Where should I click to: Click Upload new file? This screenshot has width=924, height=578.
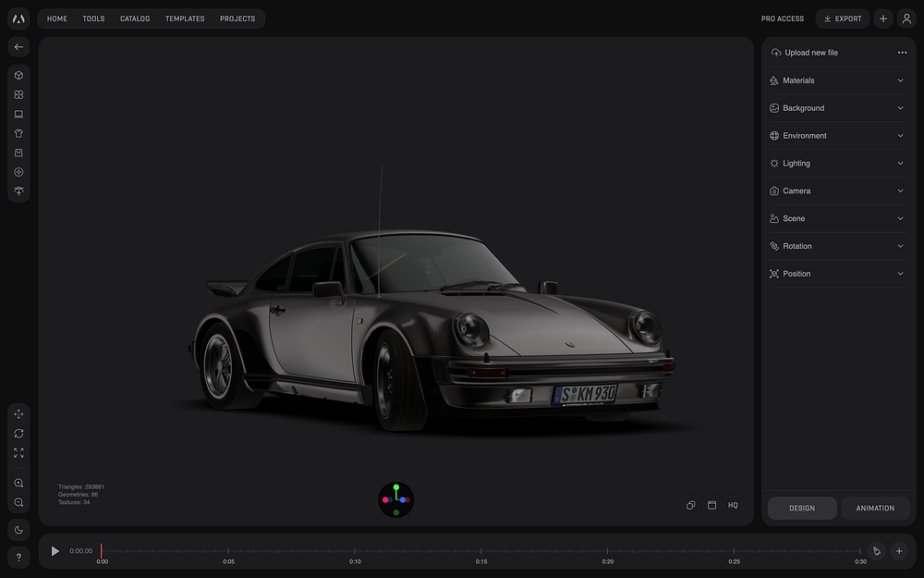tap(810, 53)
